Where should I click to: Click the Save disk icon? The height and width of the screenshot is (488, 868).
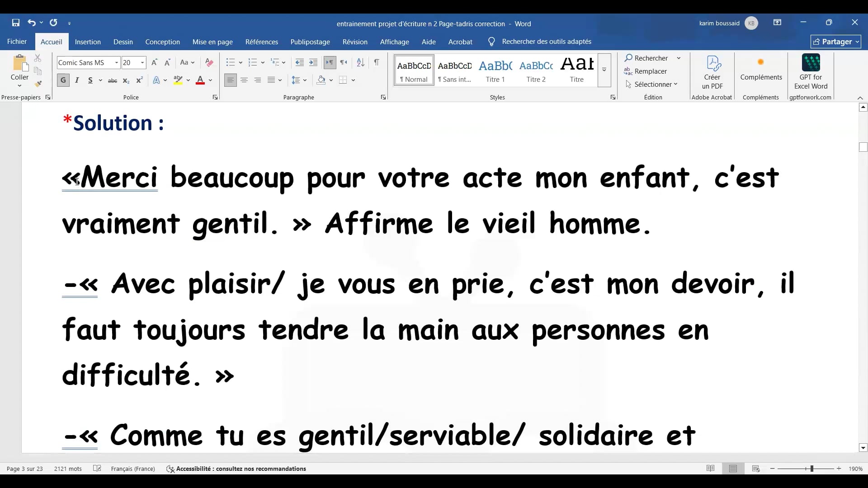coord(16,23)
